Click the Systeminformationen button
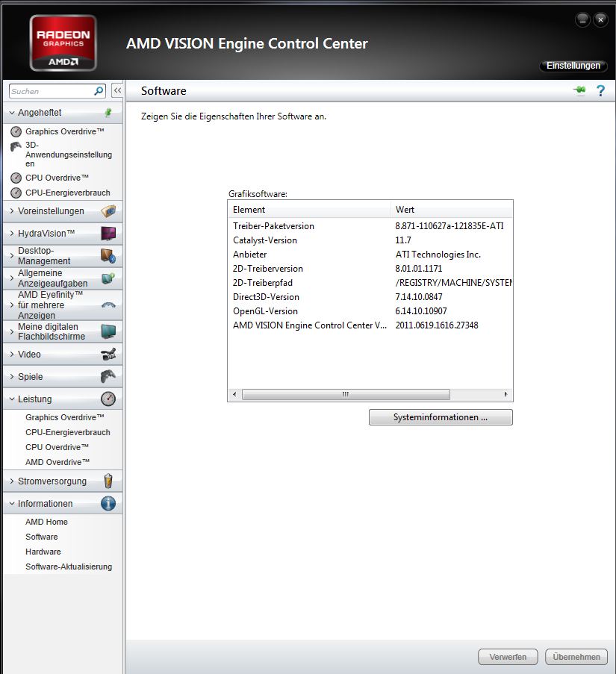Screen dimensions: 616x674 [x=441, y=417]
